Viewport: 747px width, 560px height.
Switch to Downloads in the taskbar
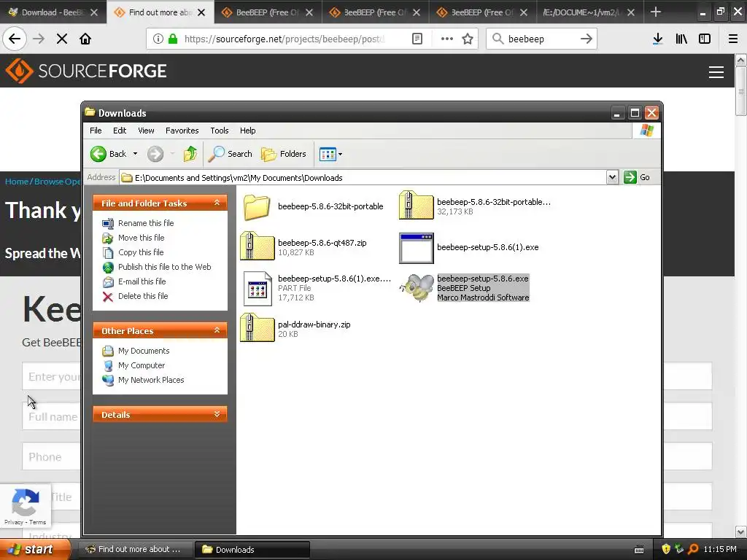coord(252,550)
